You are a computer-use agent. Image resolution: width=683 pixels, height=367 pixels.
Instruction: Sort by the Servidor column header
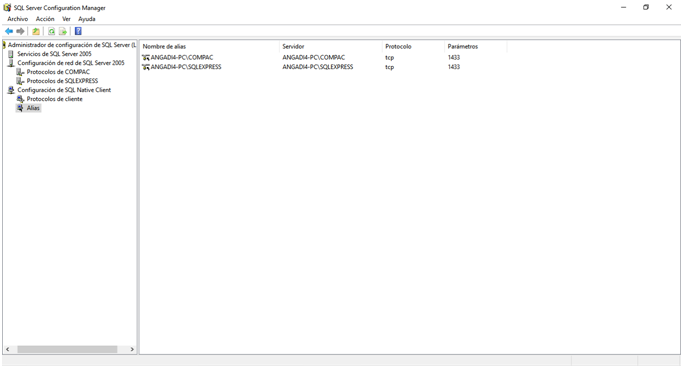(331, 47)
